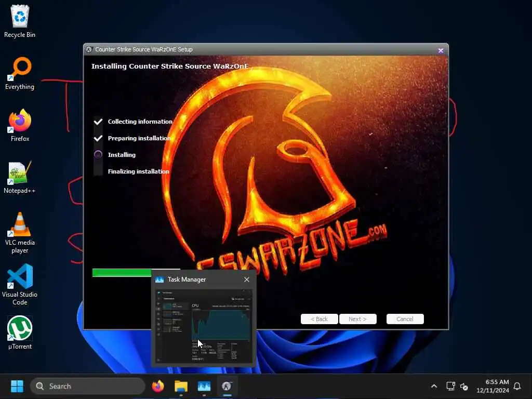Open the notifications bell icon
This screenshot has height=399, width=532.
pos(517,386)
